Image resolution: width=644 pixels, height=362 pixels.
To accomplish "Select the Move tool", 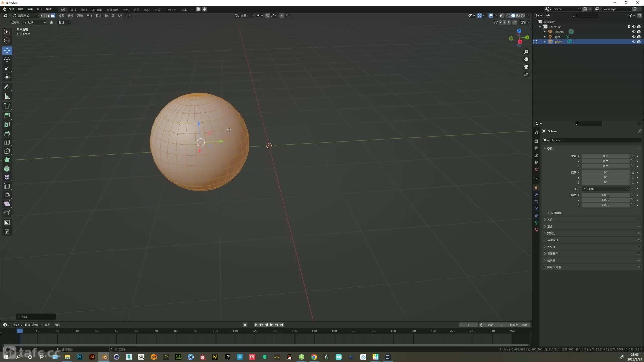I will tap(7, 51).
